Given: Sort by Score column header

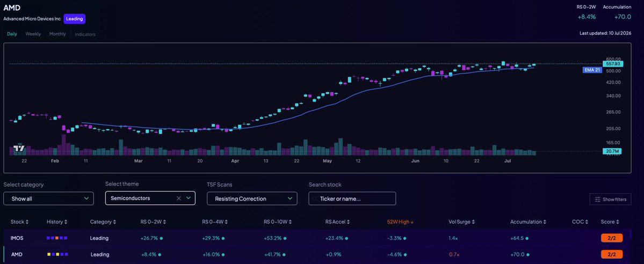Looking at the screenshot, I should click(x=610, y=222).
